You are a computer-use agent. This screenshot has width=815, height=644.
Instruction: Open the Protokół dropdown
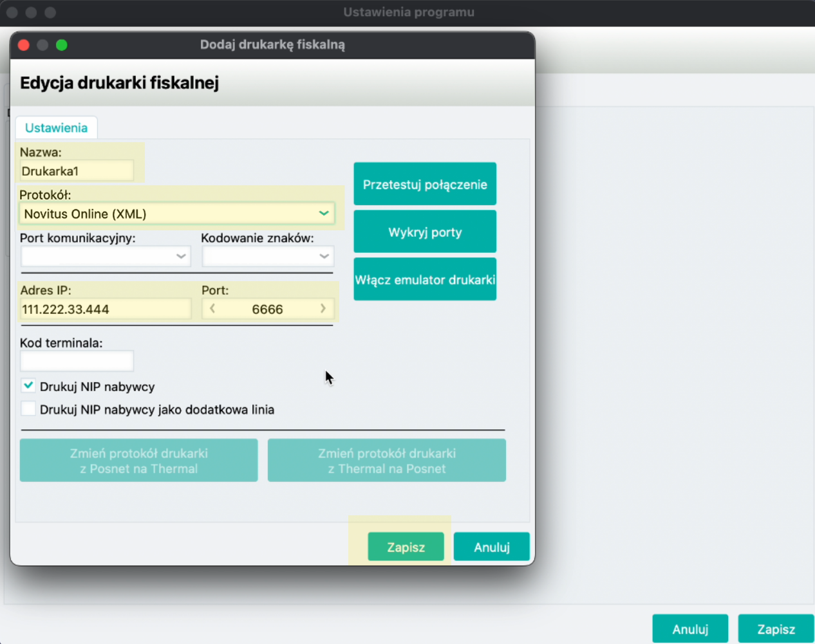[x=176, y=214]
